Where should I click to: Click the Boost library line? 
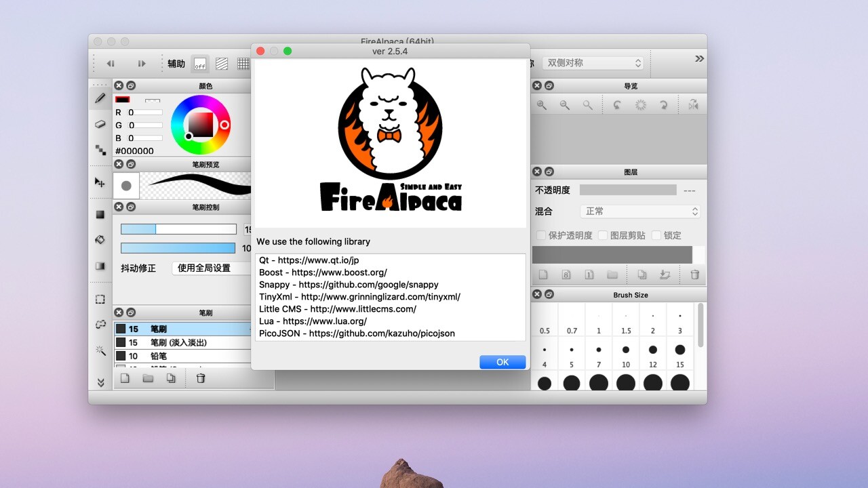[323, 272]
